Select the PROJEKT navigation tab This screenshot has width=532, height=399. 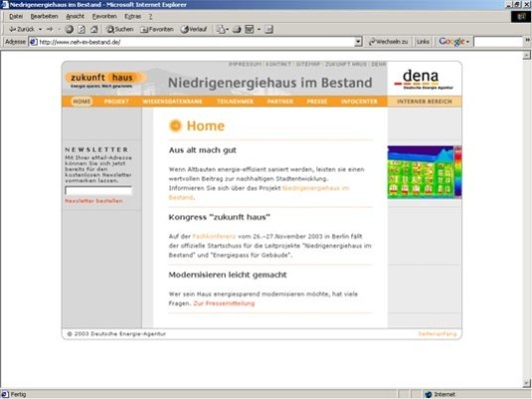click(x=117, y=102)
